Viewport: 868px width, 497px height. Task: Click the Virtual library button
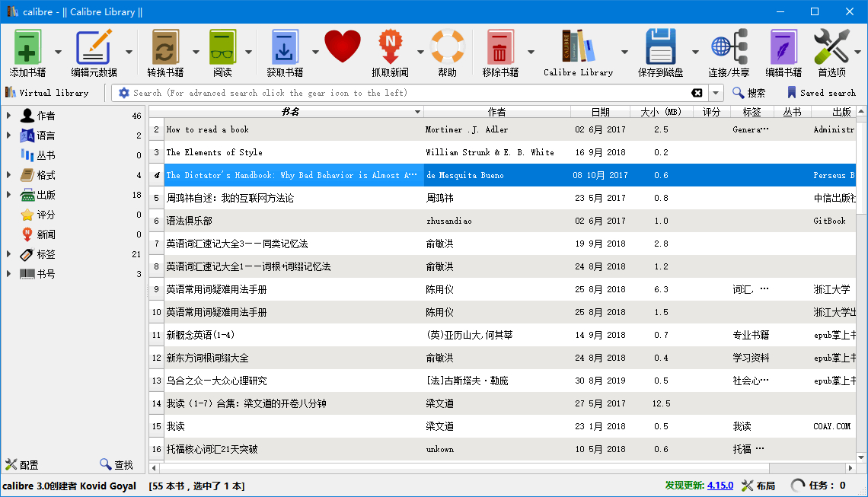(47, 93)
